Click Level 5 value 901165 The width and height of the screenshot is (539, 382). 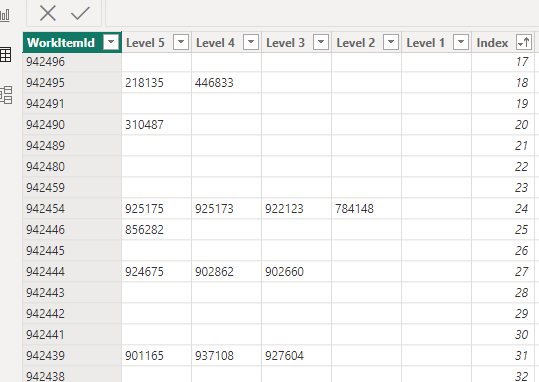(144, 356)
